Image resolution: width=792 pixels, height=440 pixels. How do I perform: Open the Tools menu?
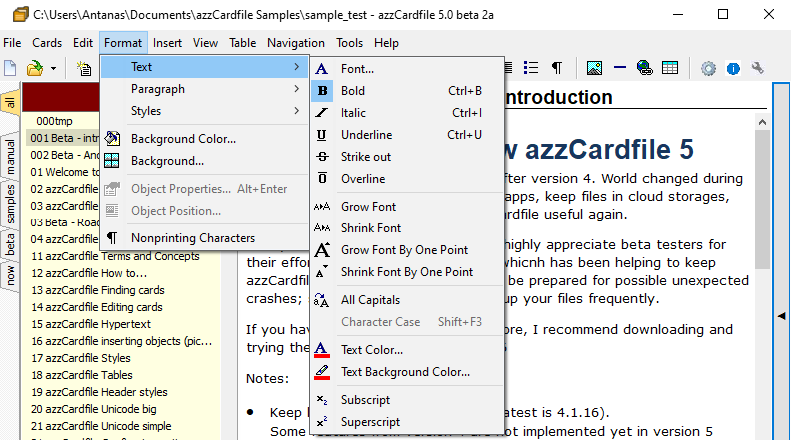click(x=350, y=43)
